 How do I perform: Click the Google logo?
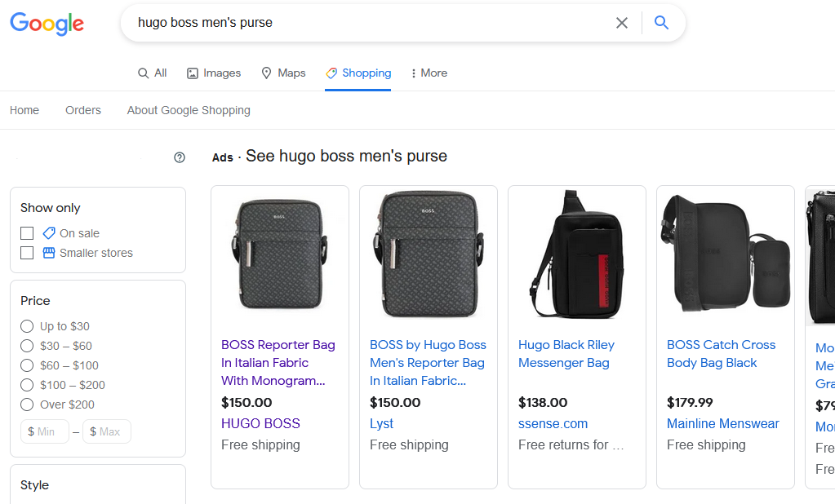[47, 24]
